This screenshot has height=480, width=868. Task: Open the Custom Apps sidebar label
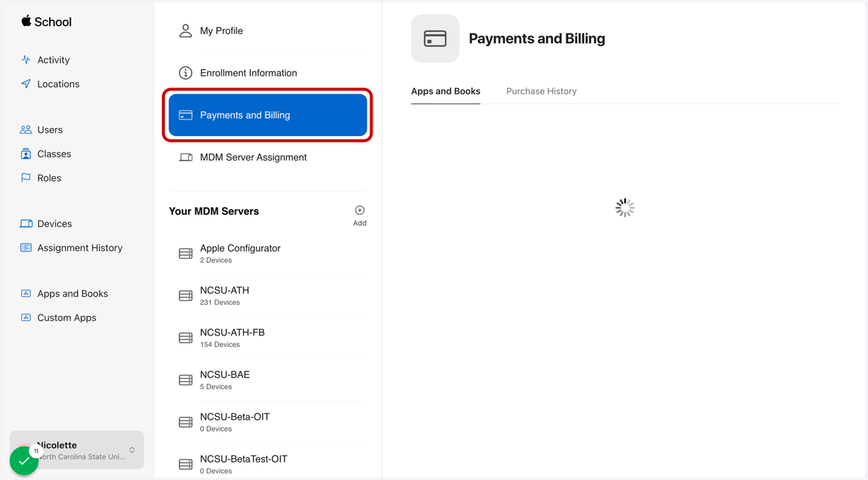click(67, 317)
